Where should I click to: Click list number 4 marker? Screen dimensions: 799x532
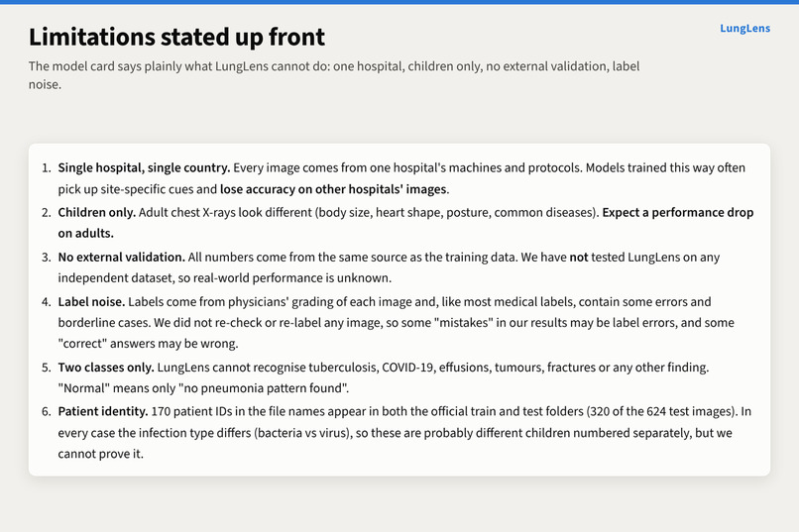tap(47, 302)
